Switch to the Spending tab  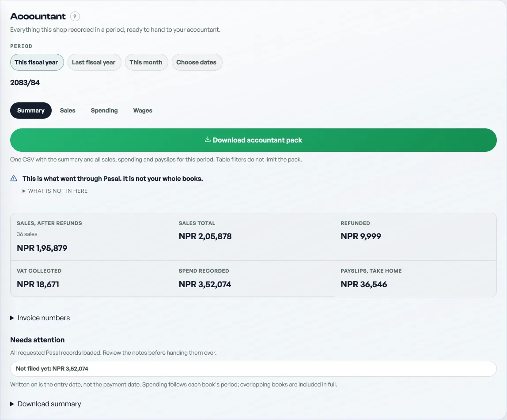pos(104,110)
